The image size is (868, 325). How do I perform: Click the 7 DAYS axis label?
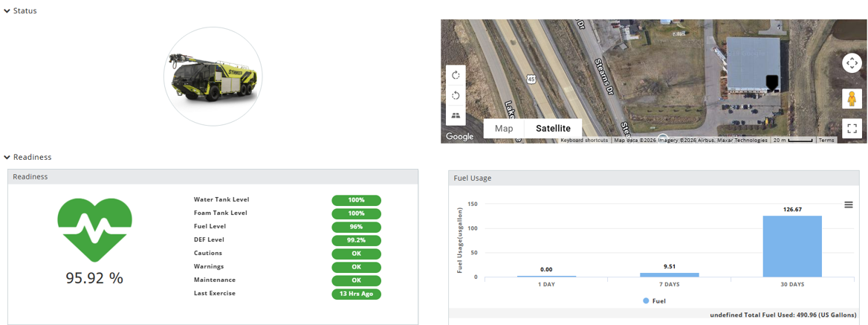670,284
